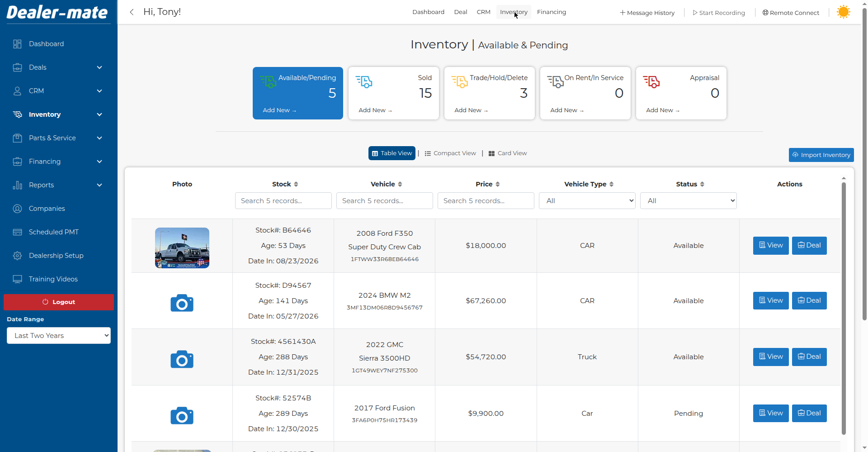This screenshot has width=868, height=452.
Task: Sort by the Price column arrows
Action: 498,184
